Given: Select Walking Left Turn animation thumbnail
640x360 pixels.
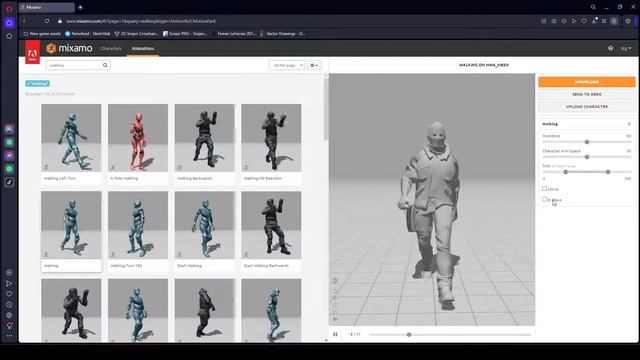Looking at the screenshot, I should [71, 138].
